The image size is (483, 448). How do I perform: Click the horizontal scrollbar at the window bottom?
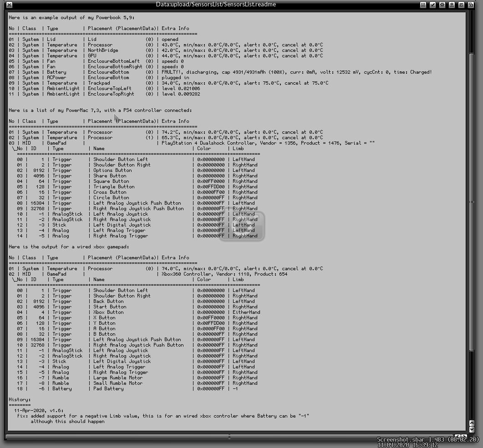(228, 437)
